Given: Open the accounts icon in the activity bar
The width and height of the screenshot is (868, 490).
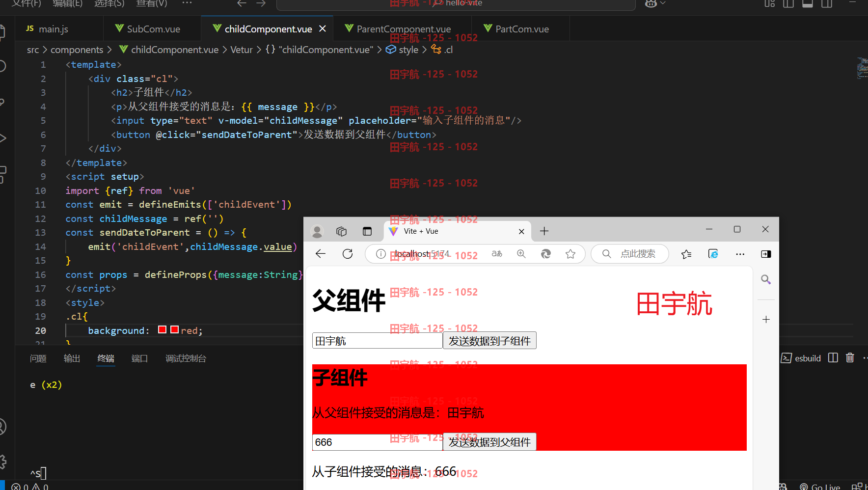Looking at the screenshot, I should [x=2, y=427].
